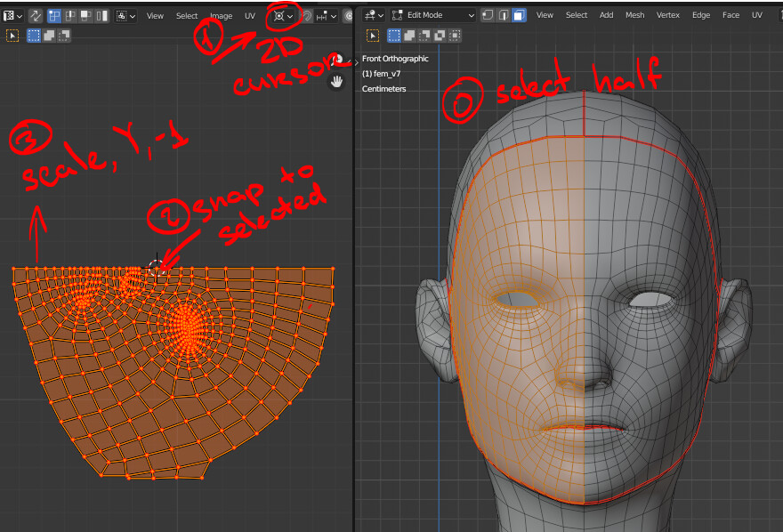This screenshot has height=532, width=783.
Task: Open the pivot point dropdown
Action: point(283,16)
